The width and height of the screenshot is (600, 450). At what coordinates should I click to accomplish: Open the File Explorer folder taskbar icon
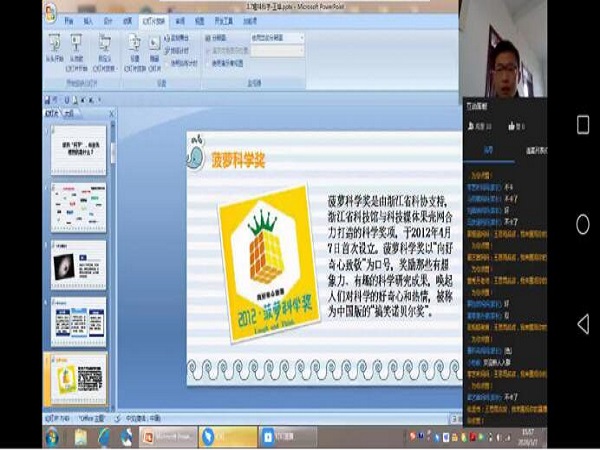[x=81, y=437]
